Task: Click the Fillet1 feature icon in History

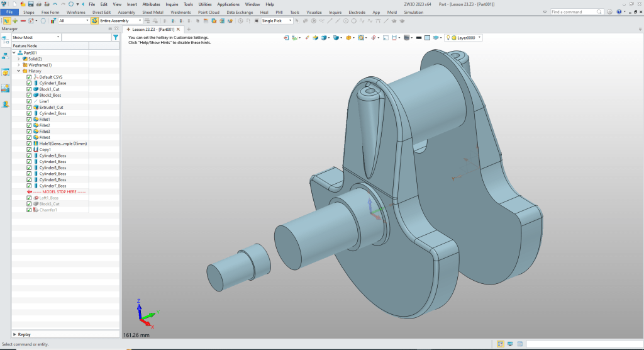Action: click(x=35, y=120)
